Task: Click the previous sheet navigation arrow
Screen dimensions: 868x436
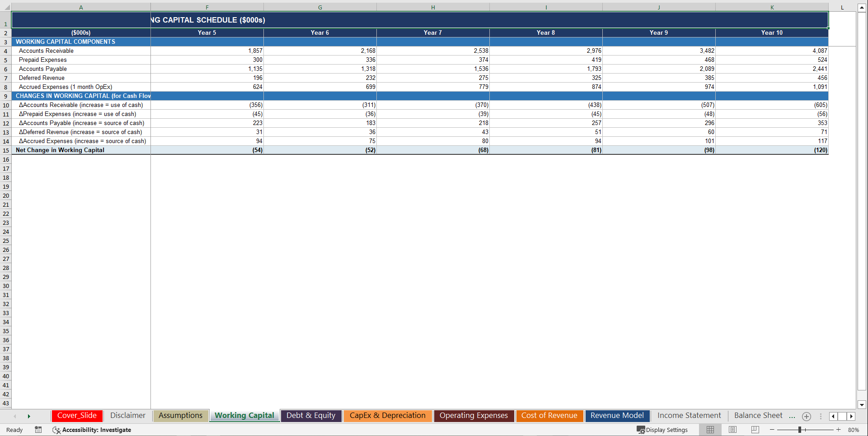Action: click(x=15, y=416)
